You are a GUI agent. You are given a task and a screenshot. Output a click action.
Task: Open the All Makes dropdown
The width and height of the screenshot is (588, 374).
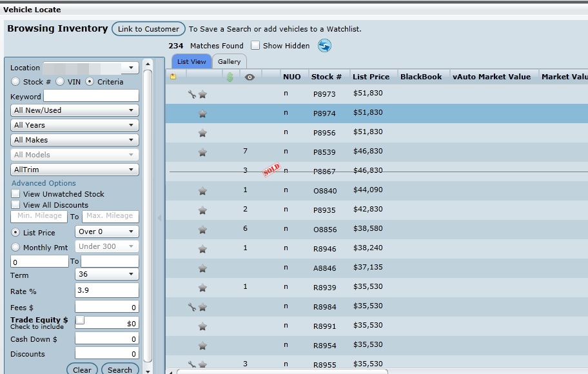[75, 140]
